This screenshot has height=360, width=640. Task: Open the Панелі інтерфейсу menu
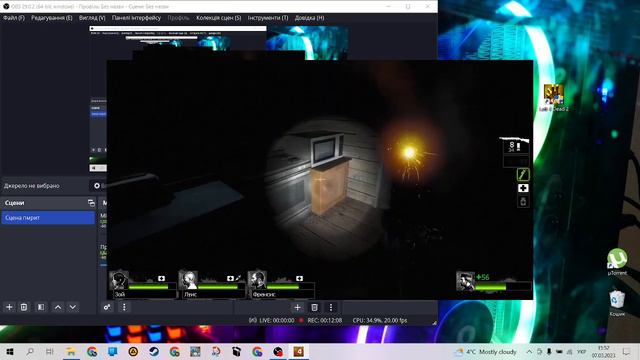[136, 18]
